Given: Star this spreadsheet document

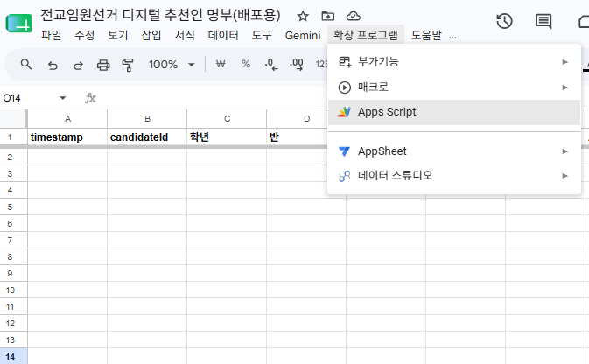Looking at the screenshot, I should coord(303,16).
